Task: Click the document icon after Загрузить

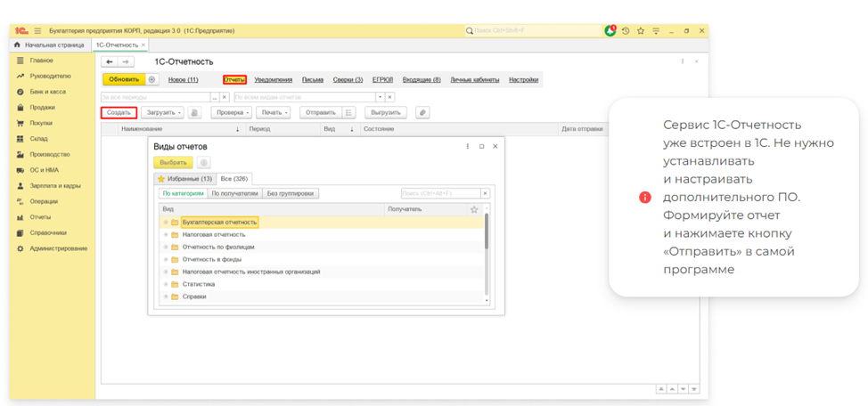Action: pyautogui.click(x=194, y=112)
